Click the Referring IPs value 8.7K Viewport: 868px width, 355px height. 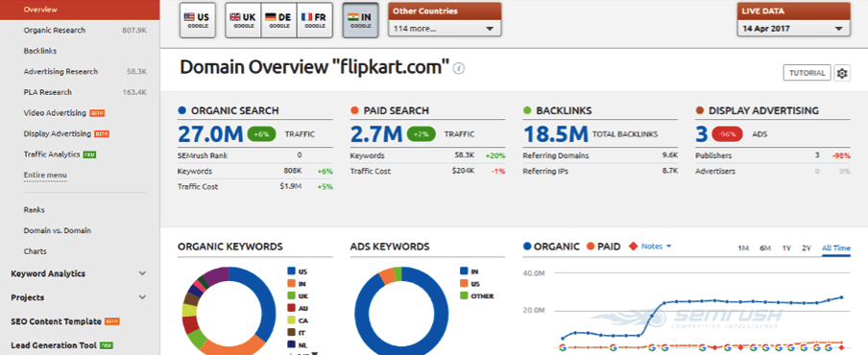click(670, 172)
